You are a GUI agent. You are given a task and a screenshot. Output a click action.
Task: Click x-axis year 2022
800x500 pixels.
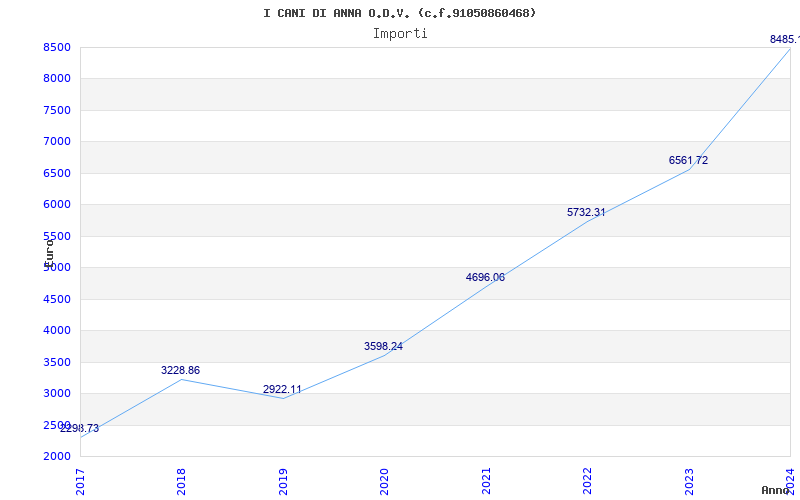coord(587,481)
